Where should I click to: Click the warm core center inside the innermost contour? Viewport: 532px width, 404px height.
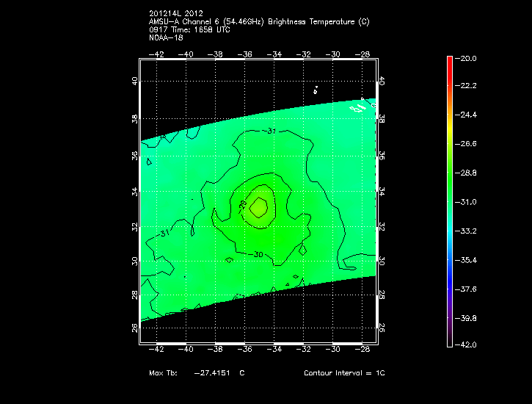point(259,207)
